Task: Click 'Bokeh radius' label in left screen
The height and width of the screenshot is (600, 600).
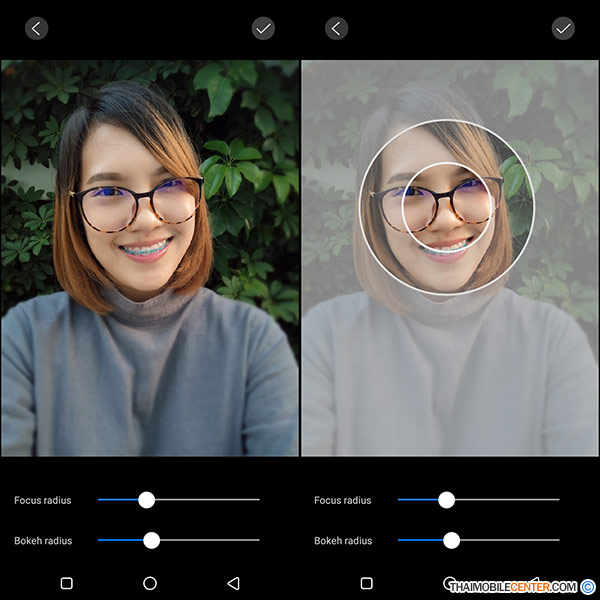Action: 43,541
